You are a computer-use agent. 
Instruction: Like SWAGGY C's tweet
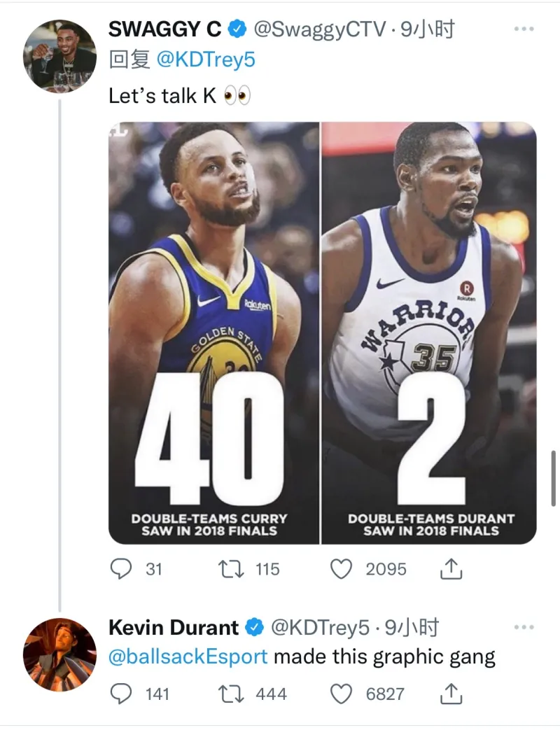click(x=340, y=569)
